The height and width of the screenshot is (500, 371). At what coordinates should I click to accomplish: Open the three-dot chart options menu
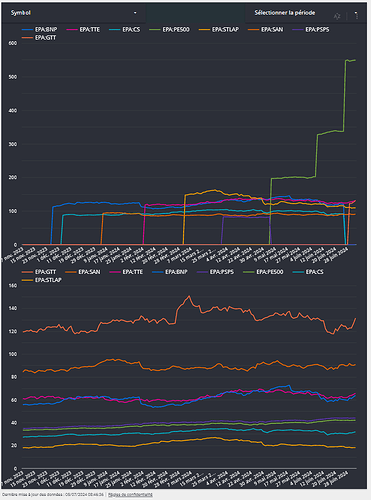(x=356, y=15)
